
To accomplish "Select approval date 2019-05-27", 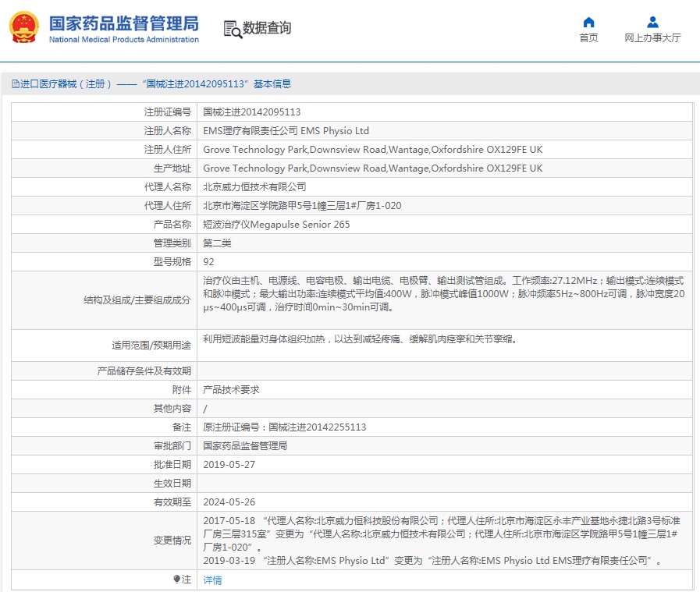I will tap(229, 464).
